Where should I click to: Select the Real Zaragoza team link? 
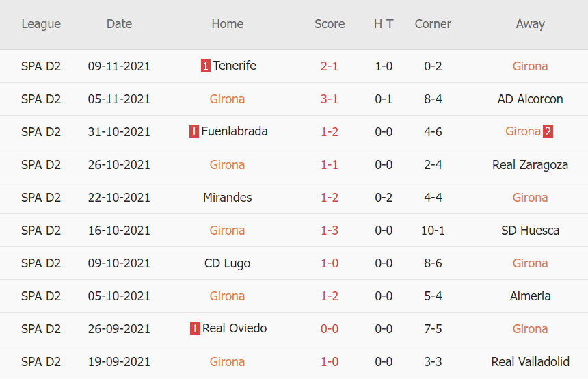pyautogui.click(x=530, y=164)
